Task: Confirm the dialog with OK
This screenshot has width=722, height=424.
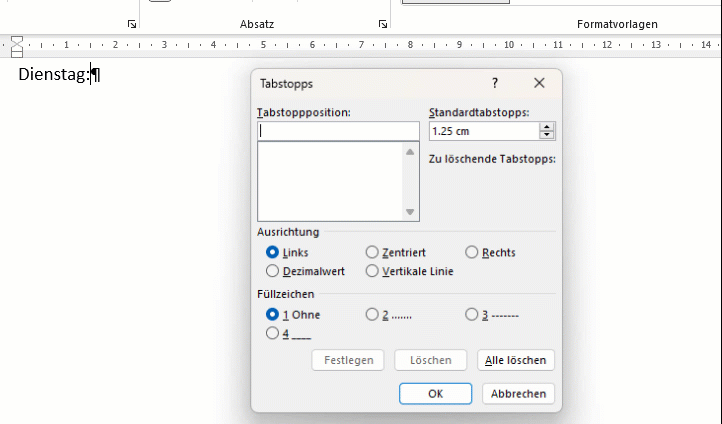Action: pyautogui.click(x=435, y=394)
